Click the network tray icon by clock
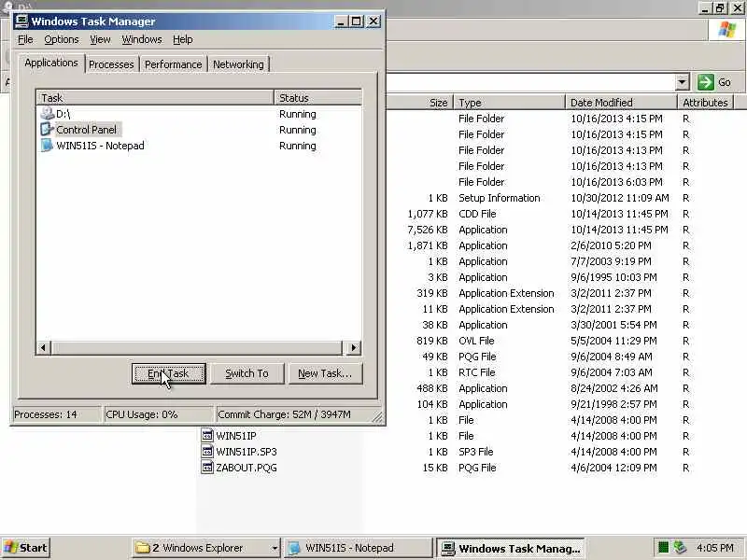The image size is (747, 560). point(681,548)
